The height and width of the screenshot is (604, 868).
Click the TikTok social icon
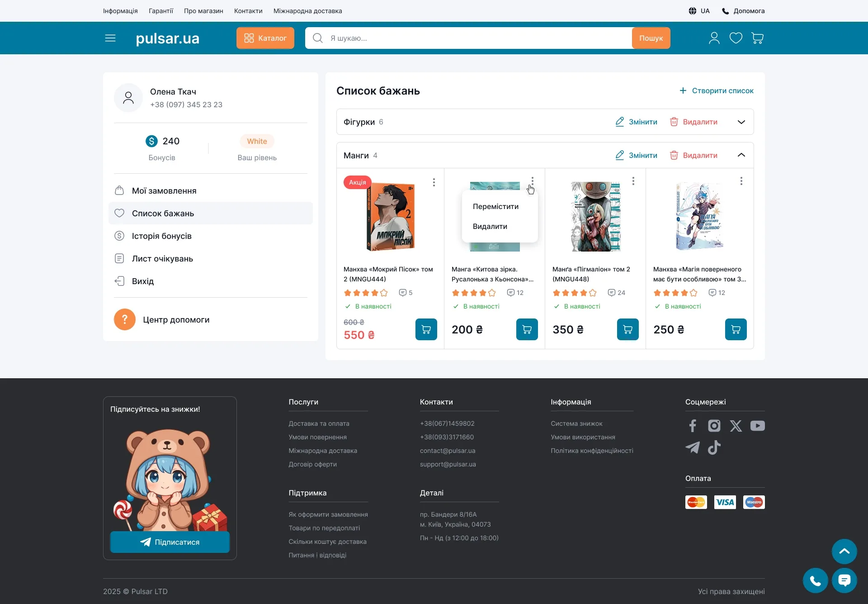(714, 447)
